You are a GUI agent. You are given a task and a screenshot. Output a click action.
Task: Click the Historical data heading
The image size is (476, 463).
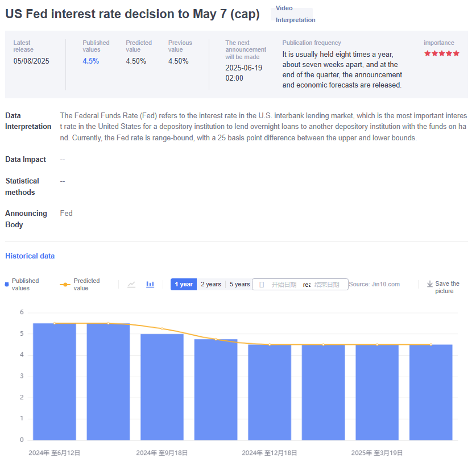[x=30, y=256]
